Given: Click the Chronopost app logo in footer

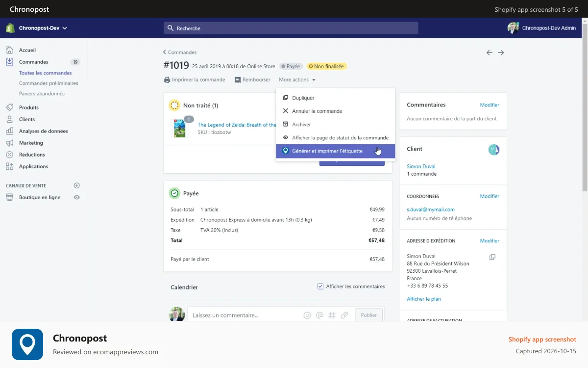Looking at the screenshot, I should 27,344.
